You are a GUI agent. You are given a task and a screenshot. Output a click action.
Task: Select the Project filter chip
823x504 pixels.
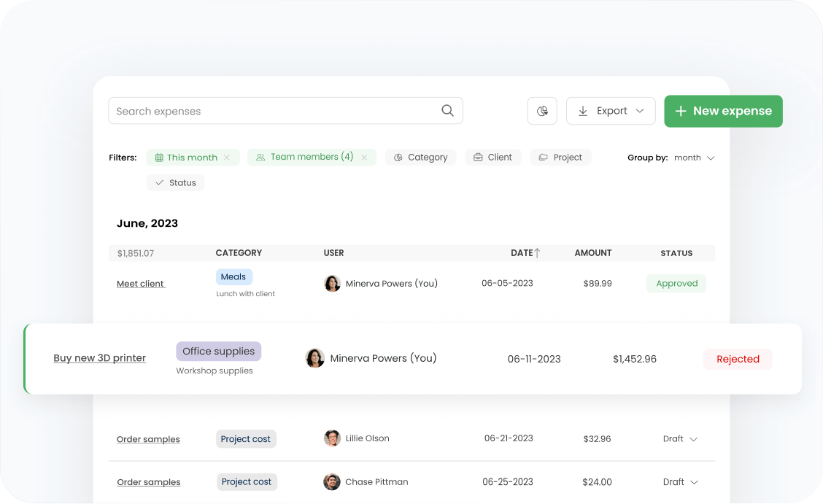[x=560, y=158]
